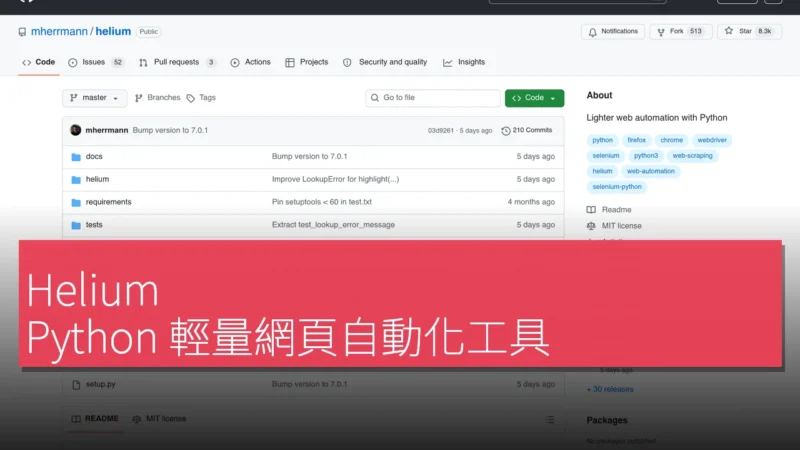The image size is (800, 450).
Task: Open the master branch dropdown
Action: pos(94,98)
